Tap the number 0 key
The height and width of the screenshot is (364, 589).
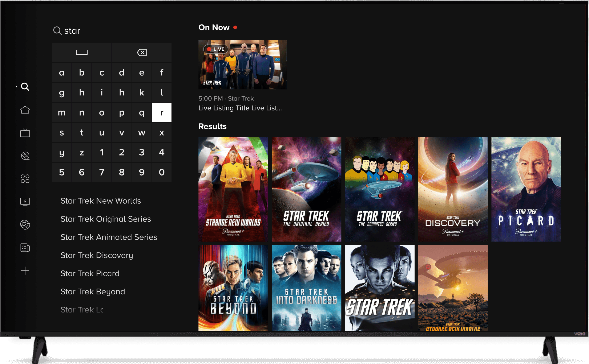[x=162, y=172]
